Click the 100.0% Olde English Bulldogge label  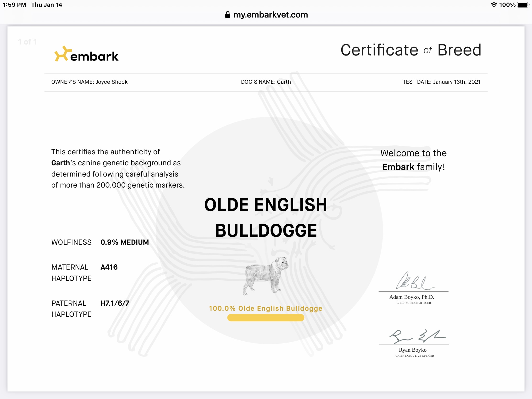coord(266,308)
